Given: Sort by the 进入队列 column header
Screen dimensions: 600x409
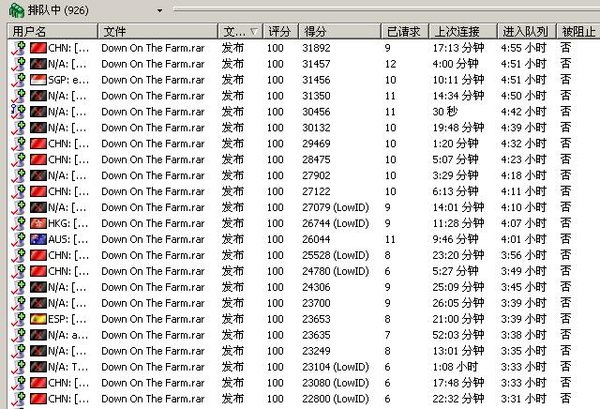Looking at the screenshot, I should click(526, 31).
